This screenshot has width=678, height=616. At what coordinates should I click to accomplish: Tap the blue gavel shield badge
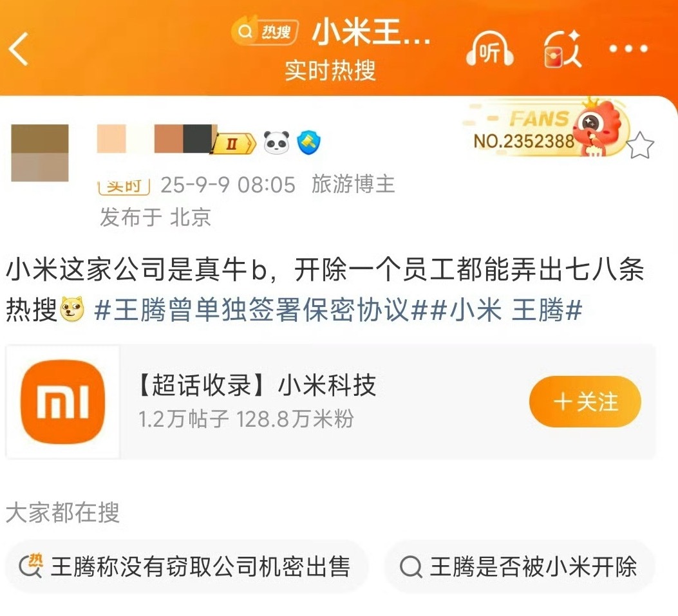click(308, 143)
